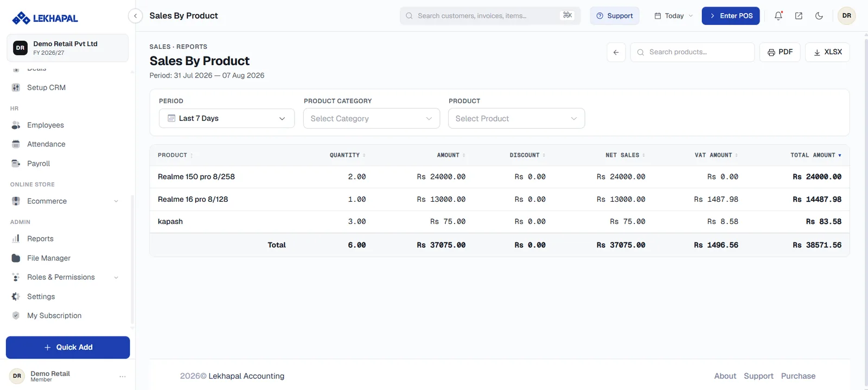Open the Support footer link

coord(758,376)
